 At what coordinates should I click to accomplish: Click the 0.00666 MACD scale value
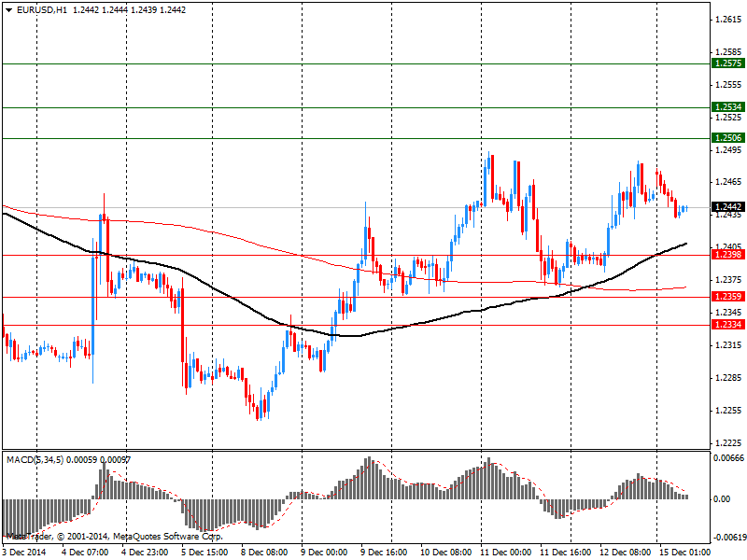click(x=728, y=458)
